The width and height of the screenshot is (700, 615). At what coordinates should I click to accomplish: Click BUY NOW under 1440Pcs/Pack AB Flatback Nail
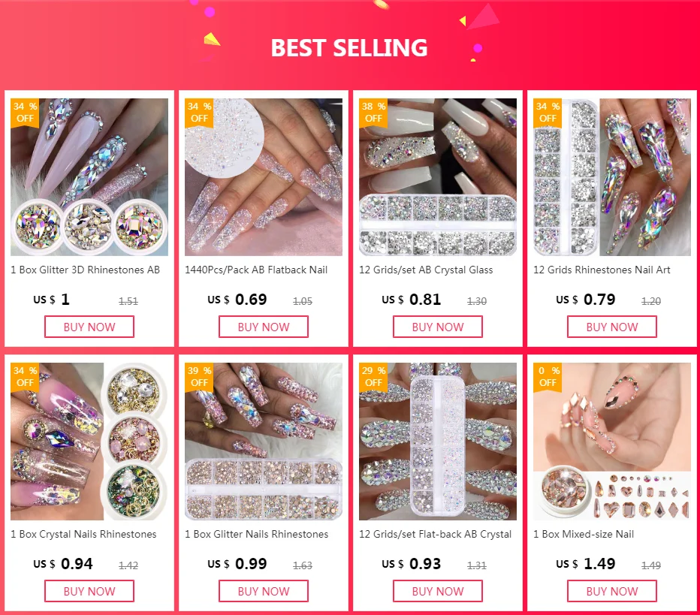click(x=264, y=327)
